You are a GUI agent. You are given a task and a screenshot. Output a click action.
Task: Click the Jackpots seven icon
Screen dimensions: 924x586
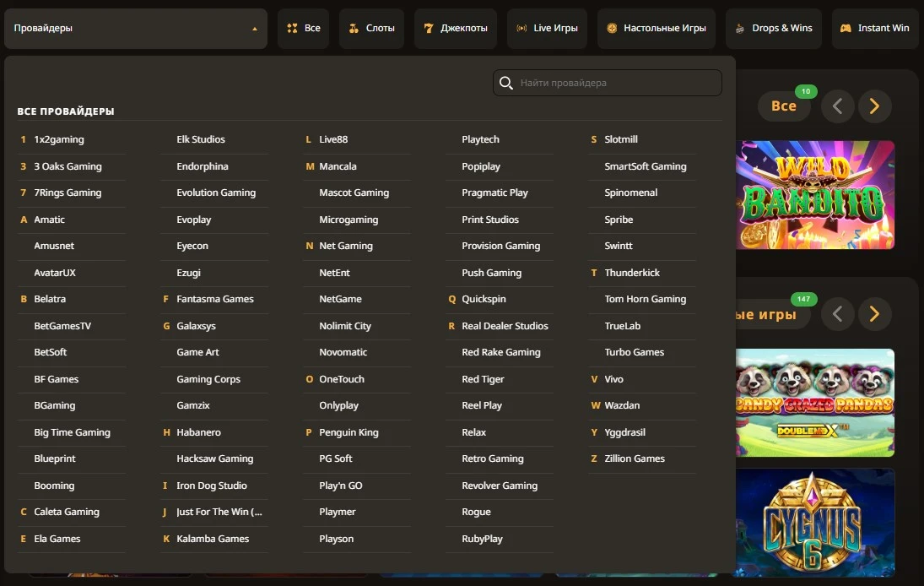click(429, 28)
